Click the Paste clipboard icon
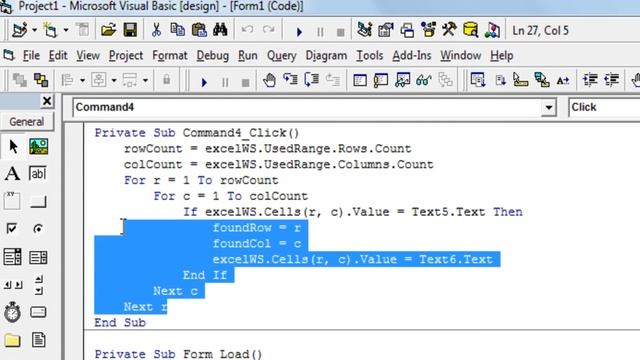Image resolution: width=640 pixels, height=360 pixels. [x=199, y=30]
